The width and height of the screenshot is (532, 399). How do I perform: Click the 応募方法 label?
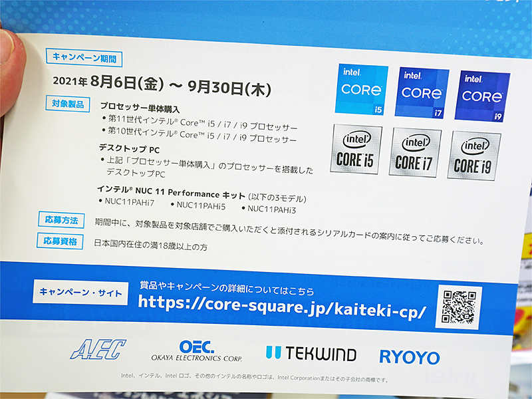tap(61, 220)
